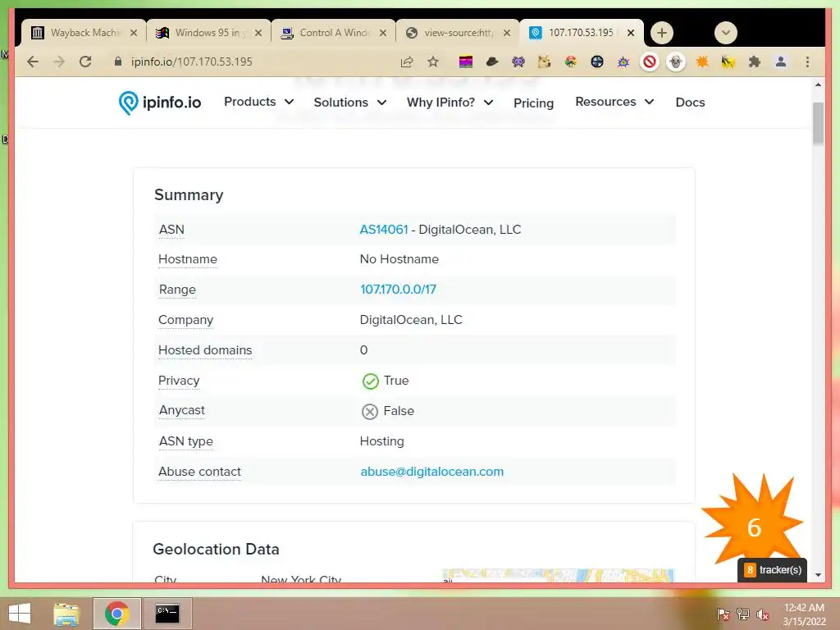Open the AS14061 ASN link
Image resolution: width=840 pixels, height=630 pixels.
tap(384, 230)
